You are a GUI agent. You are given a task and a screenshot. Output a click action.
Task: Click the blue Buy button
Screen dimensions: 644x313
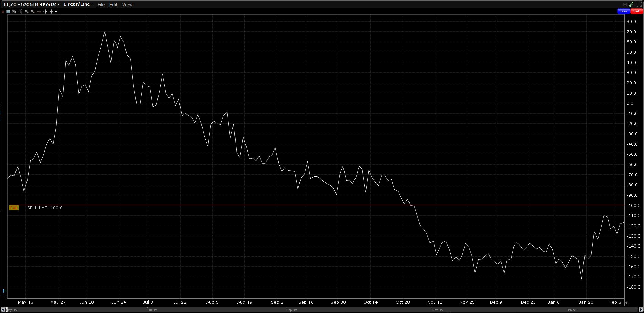point(623,11)
